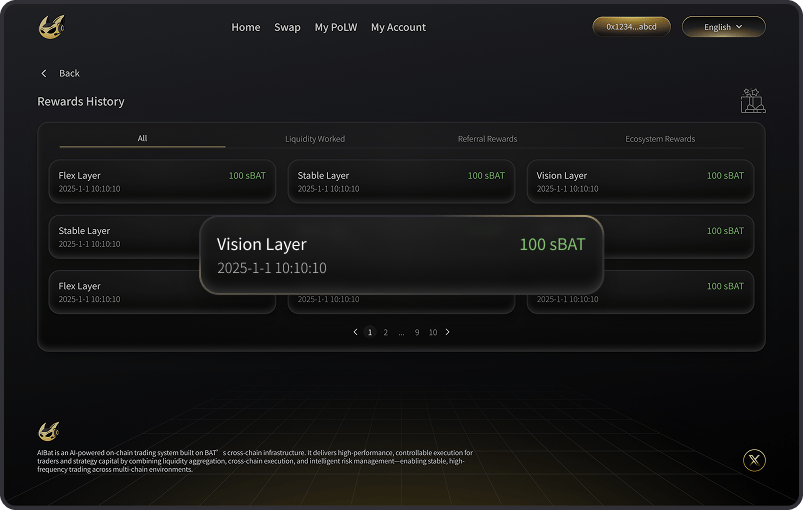Select the Referral Rewards tab

click(487, 139)
